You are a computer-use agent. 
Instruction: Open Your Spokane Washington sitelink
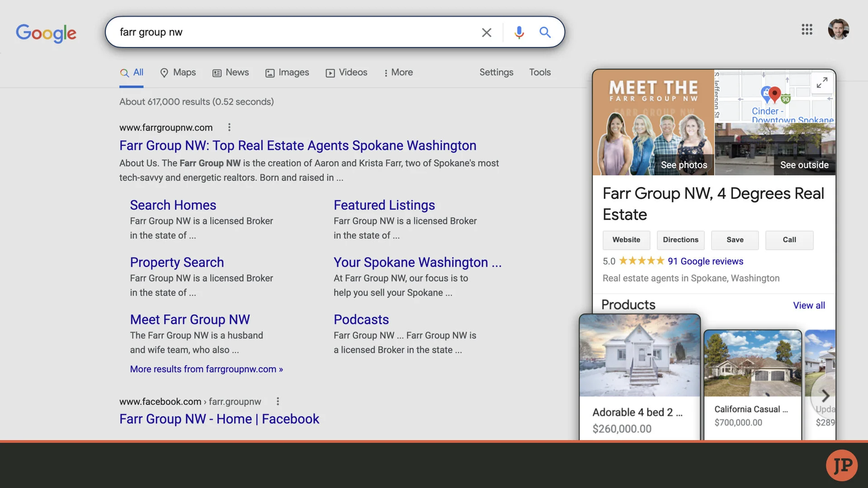(418, 263)
